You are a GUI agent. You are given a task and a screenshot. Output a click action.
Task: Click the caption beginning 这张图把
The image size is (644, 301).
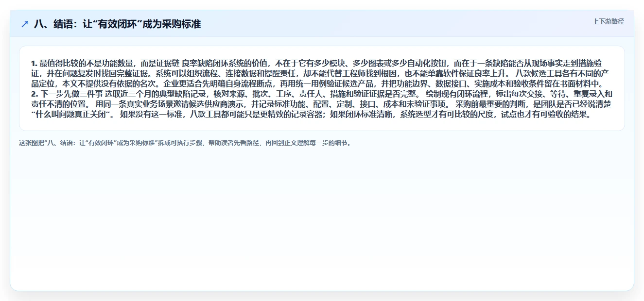coord(185,143)
